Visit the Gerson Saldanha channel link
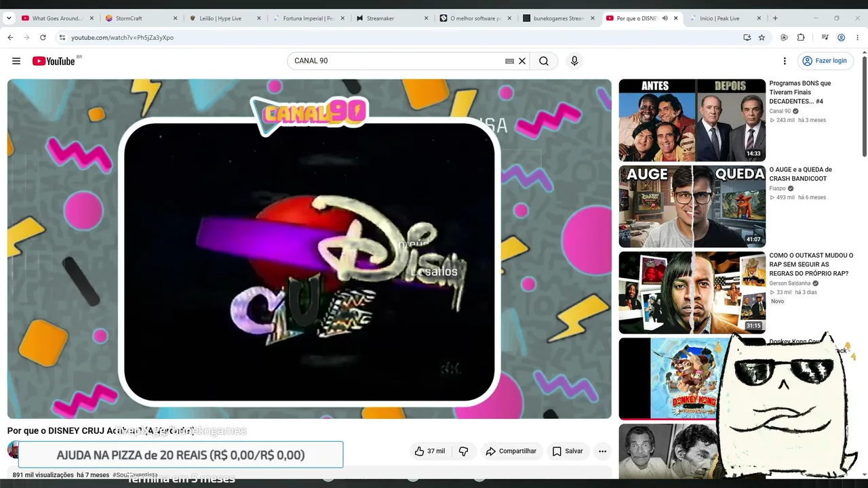 click(x=789, y=283)
